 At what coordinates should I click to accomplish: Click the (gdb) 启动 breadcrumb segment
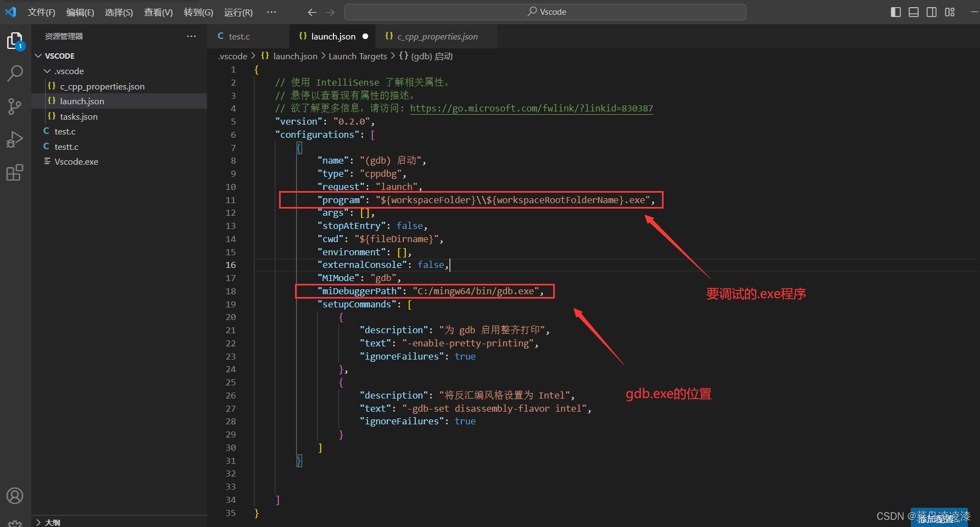(x=426, y=56)
